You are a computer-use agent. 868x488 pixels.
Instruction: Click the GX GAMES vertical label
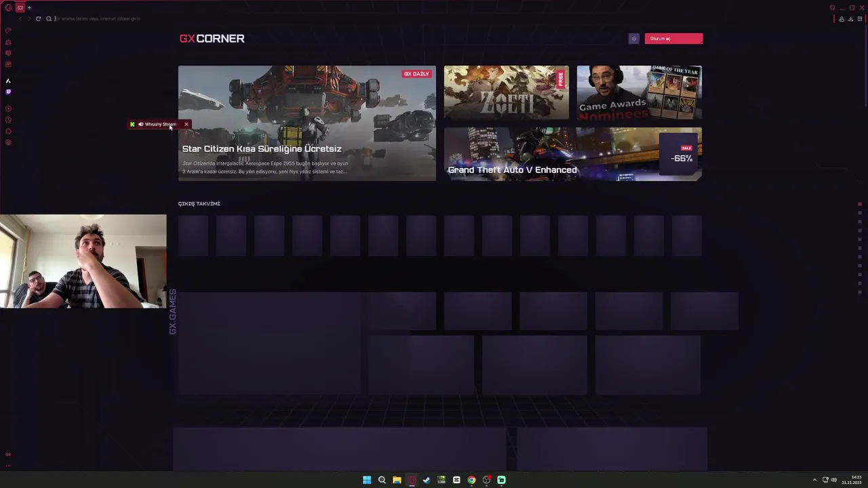pos(172,312)
